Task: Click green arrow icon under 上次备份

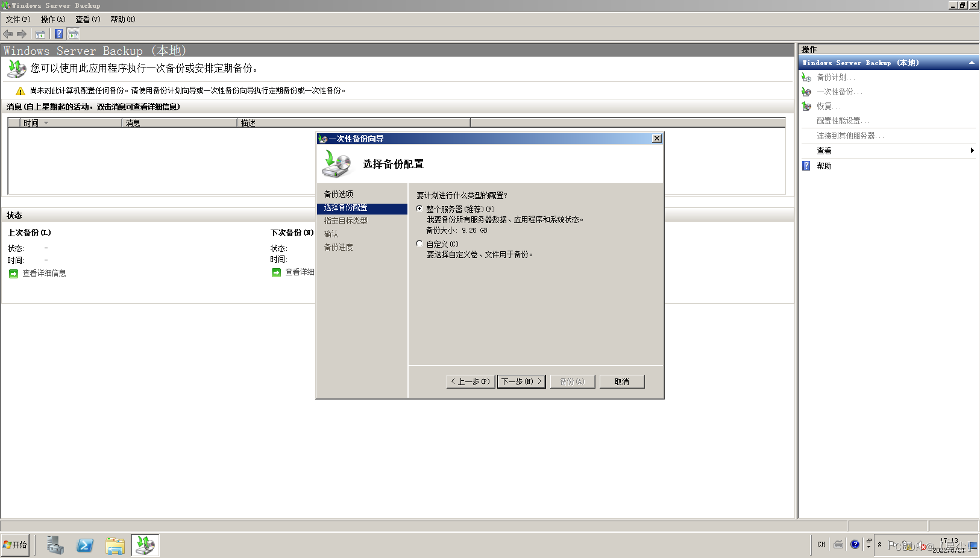Action: [x=13, y=274]
